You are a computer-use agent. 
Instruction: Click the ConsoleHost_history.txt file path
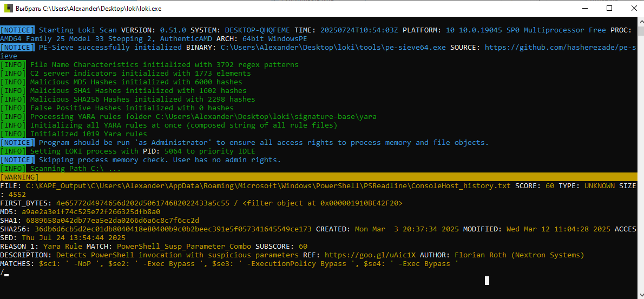point(268,186)
